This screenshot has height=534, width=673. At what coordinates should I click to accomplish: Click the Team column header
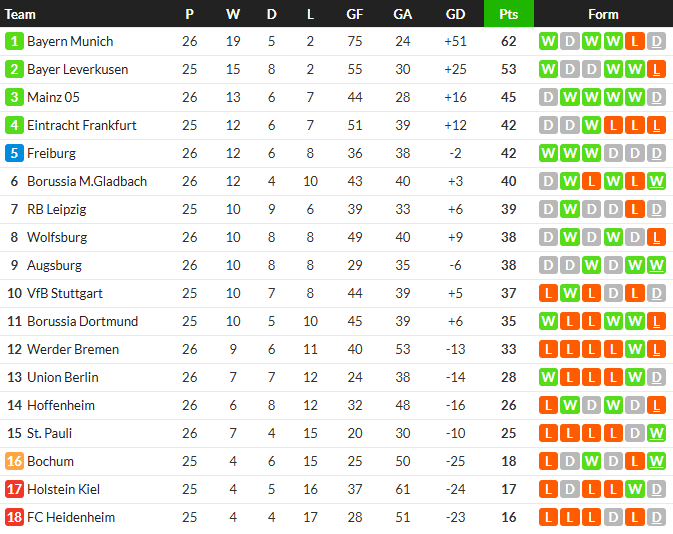(21, 14)
